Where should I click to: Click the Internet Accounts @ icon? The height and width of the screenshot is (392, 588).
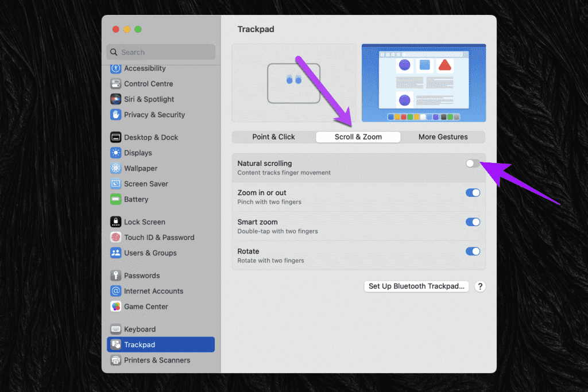click(116, 291)
